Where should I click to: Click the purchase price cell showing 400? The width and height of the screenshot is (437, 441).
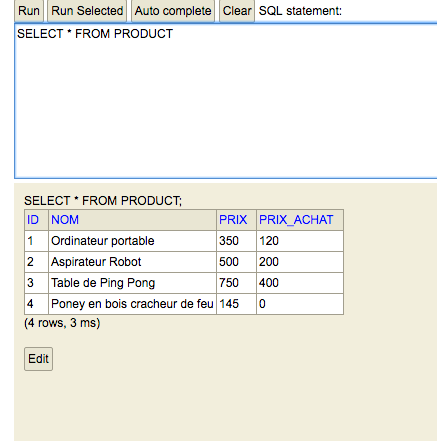coord(300,283)
